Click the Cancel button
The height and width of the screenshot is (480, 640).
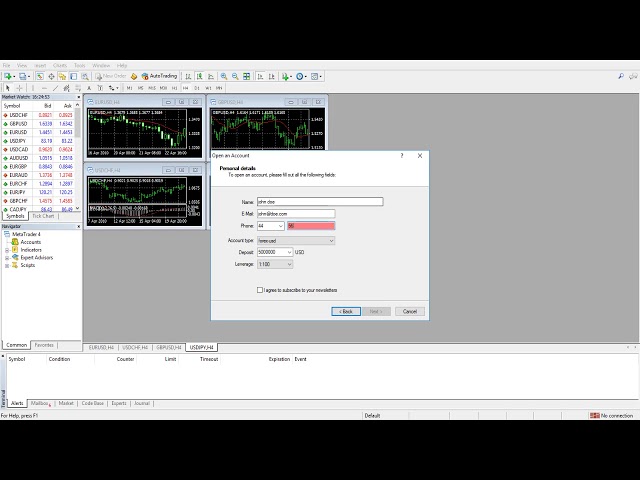point(409,311)
